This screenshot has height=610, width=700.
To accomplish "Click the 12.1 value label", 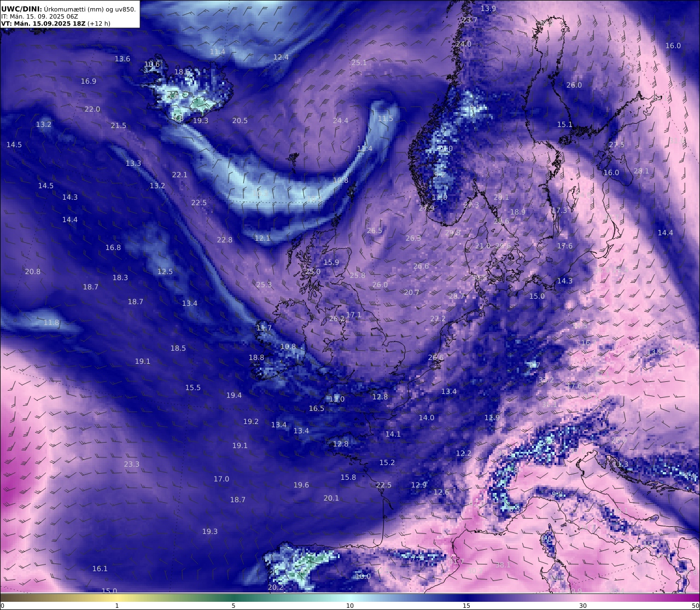I will point(262,238).
